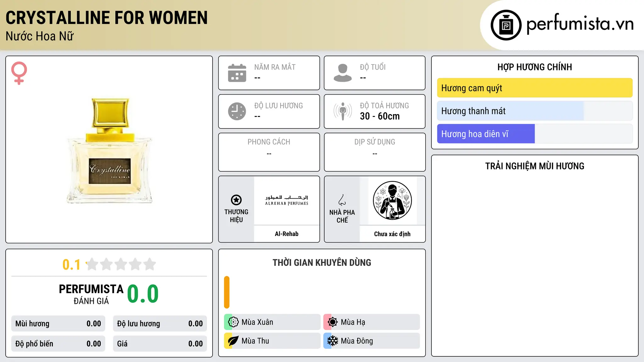The width and height of the screenshot is (644, 362).
Task: Click the person icon beside Độ Tuổi
Action: coord(343,73)
